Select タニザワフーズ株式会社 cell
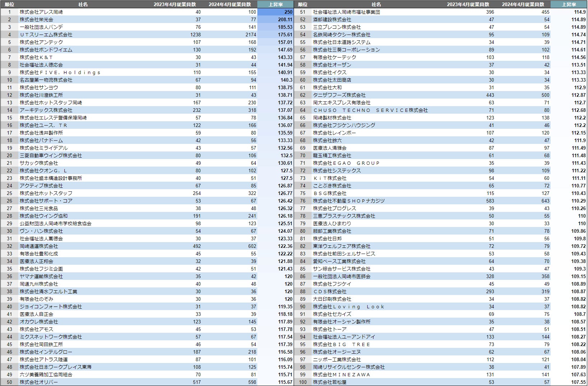This screenshot has width=588, height=386. (339, 95)
